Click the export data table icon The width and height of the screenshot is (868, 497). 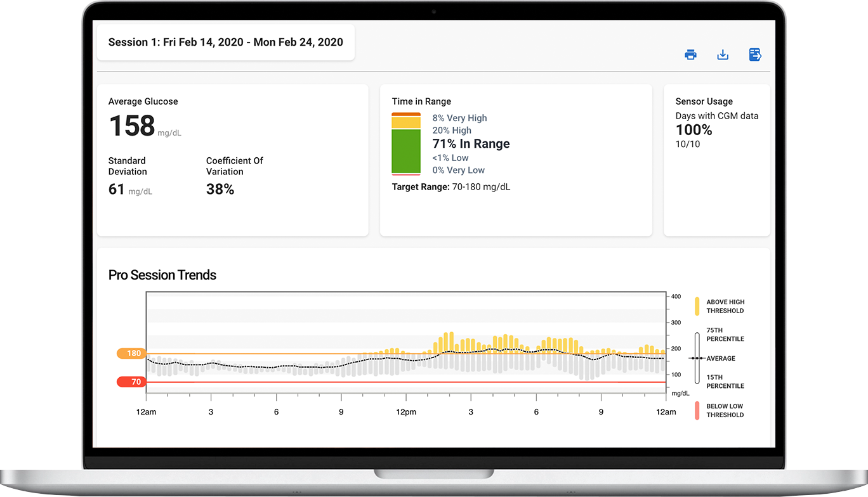point(755,55)
